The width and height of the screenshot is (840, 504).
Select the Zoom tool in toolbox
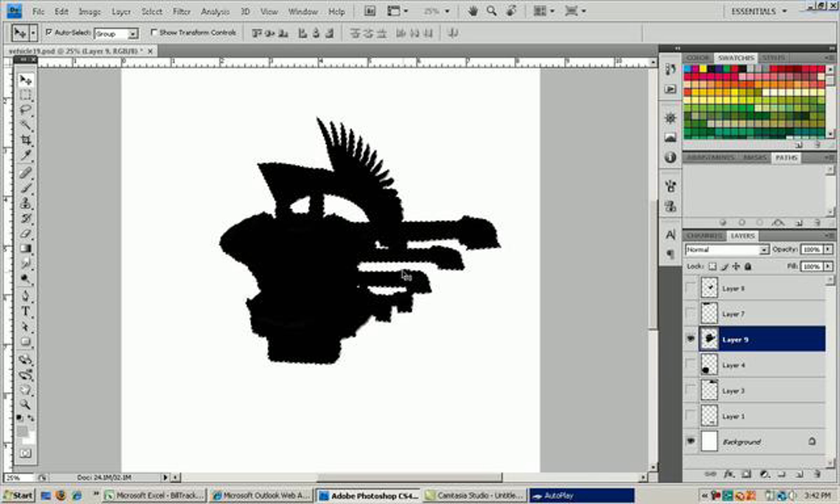pos(26,405)
